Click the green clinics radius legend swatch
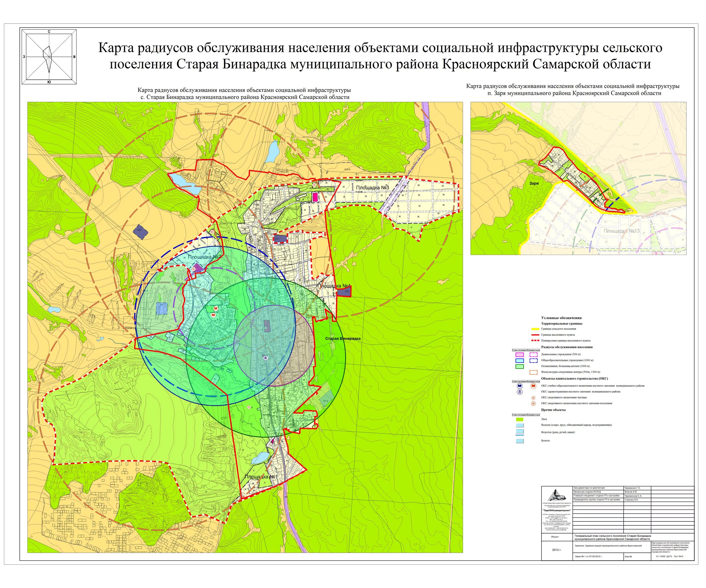This screenshot has height=588, width=706. 519,367
